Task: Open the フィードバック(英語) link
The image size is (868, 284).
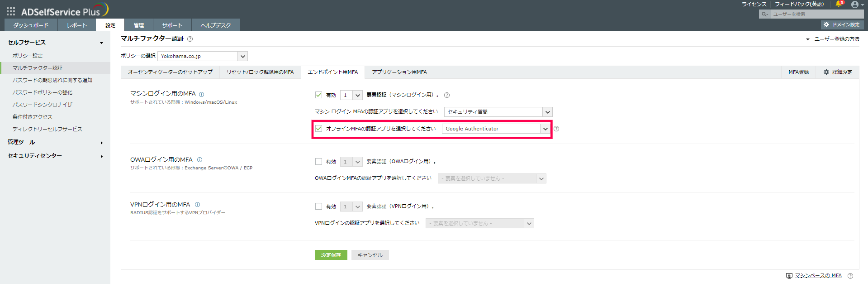Action: pyautogui.click(x=799, y=4)
